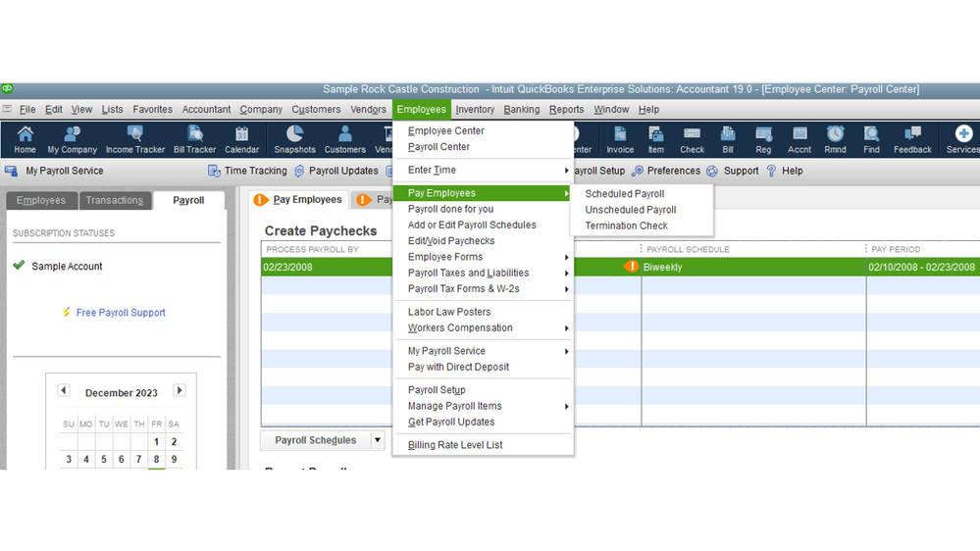Open the Accnt toolbar icon
Screen dimensions: 980x551
pyautogui.click(x=799, y=139)
